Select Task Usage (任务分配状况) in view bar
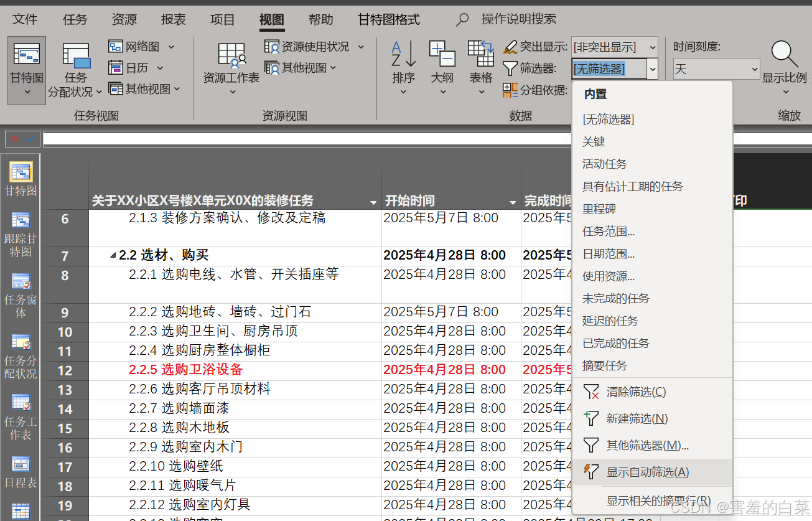This screenshot has height=521, width=812. (21, 357)
